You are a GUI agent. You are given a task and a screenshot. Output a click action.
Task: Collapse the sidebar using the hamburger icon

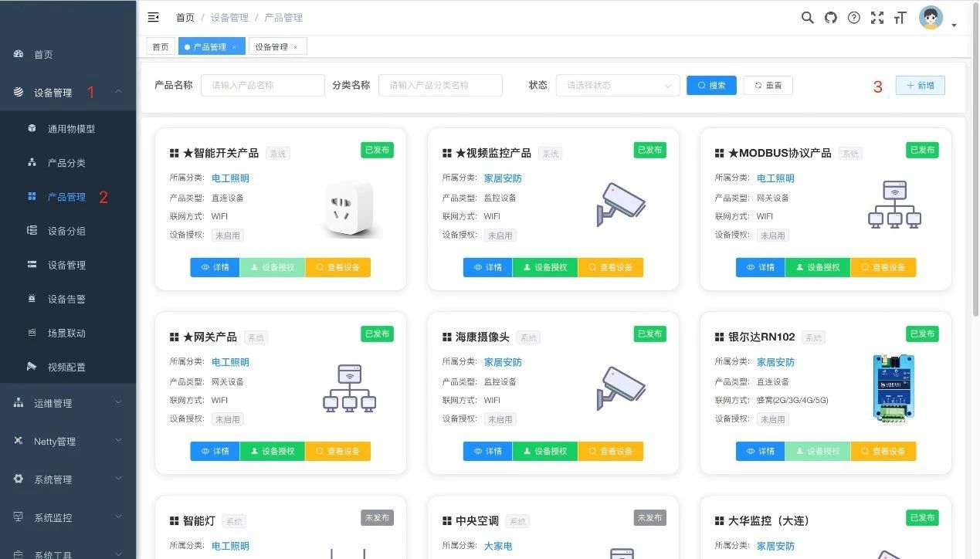(153, 17)
